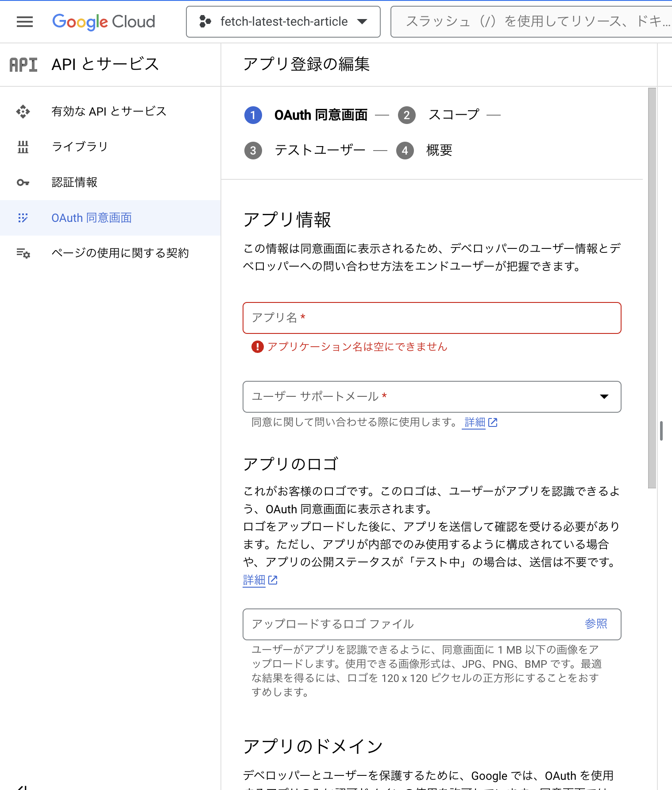672x790 pixels.
Task: Click the アプリのドメイン section heading
Action: (313, 747)
